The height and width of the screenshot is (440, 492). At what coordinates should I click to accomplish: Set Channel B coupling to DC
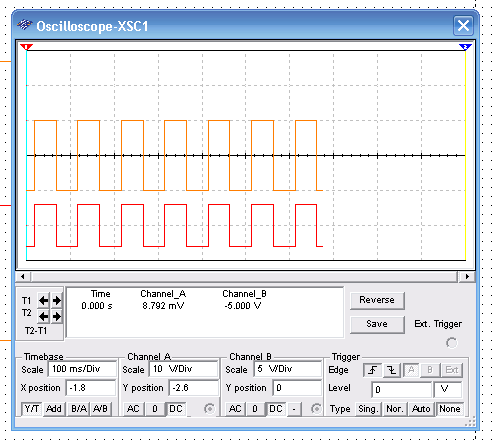[275, 409]
